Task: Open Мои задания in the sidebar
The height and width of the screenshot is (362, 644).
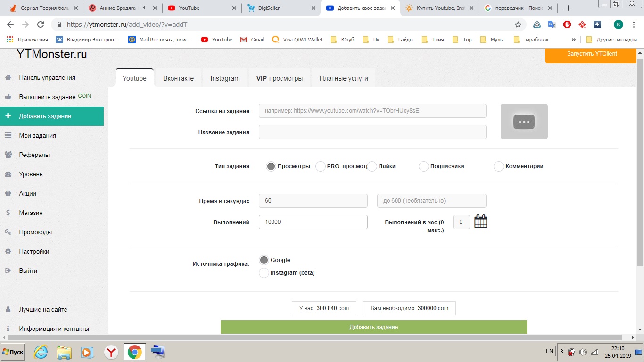Action: [37, 135]
